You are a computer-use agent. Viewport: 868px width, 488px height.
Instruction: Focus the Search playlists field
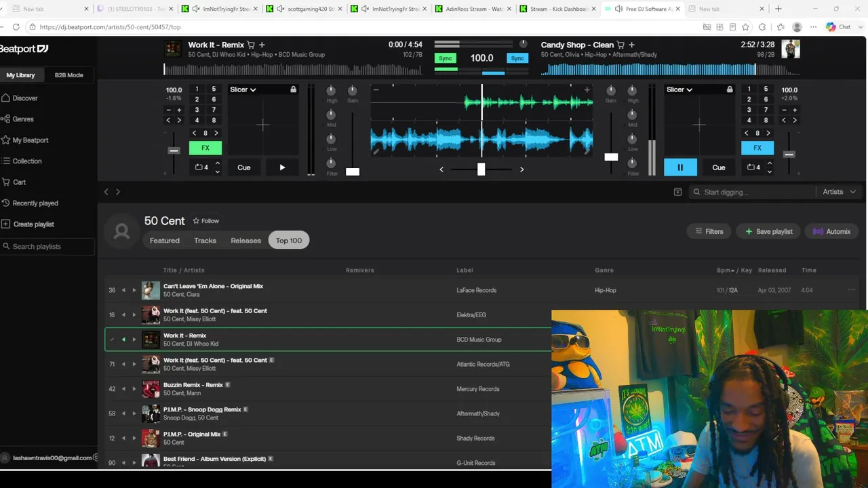point(47,247)
